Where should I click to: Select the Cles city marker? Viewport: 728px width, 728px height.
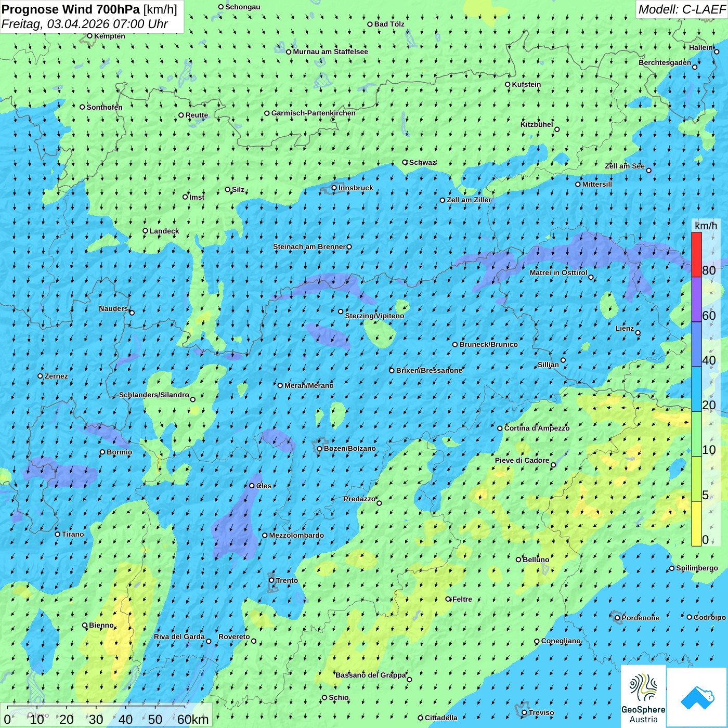tap(252, 486)
